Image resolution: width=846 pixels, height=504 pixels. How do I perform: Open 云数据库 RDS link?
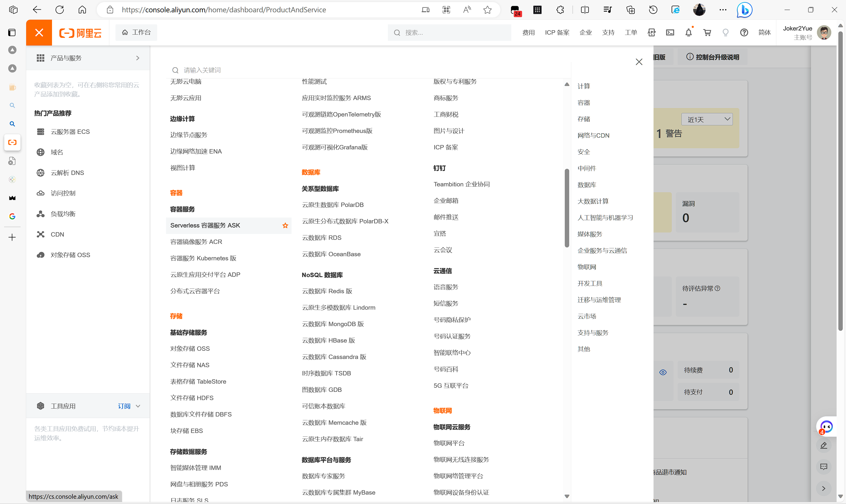coord(321,238)
